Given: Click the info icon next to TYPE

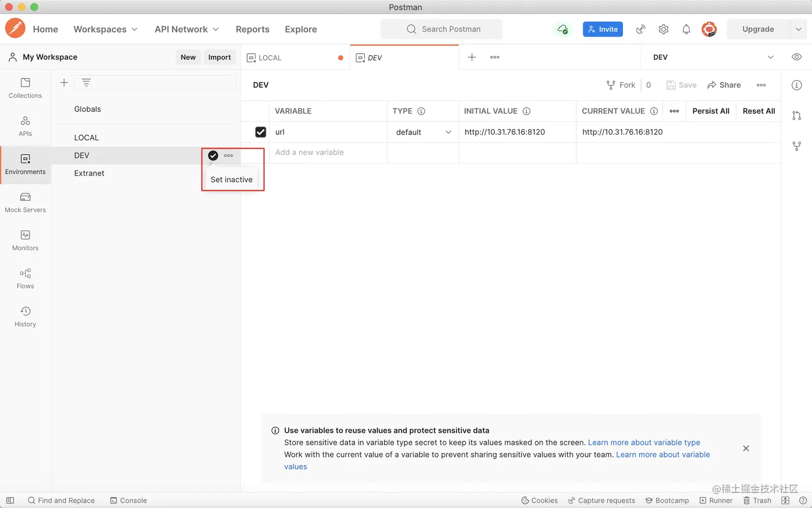Looking at the screenshot, I should (x=421, y=111).
